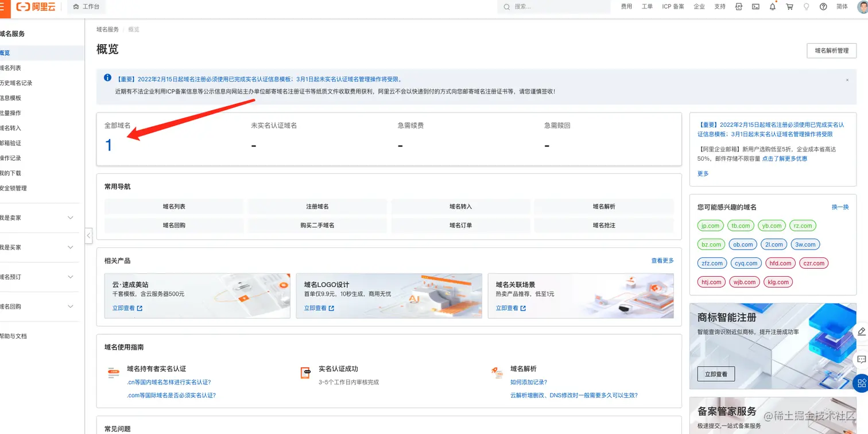Image resolution: width=868 pixels, height=434 pixels.
Task: Click 立即查看 under 云·速成美站
Action: click(x=127, y=308)
